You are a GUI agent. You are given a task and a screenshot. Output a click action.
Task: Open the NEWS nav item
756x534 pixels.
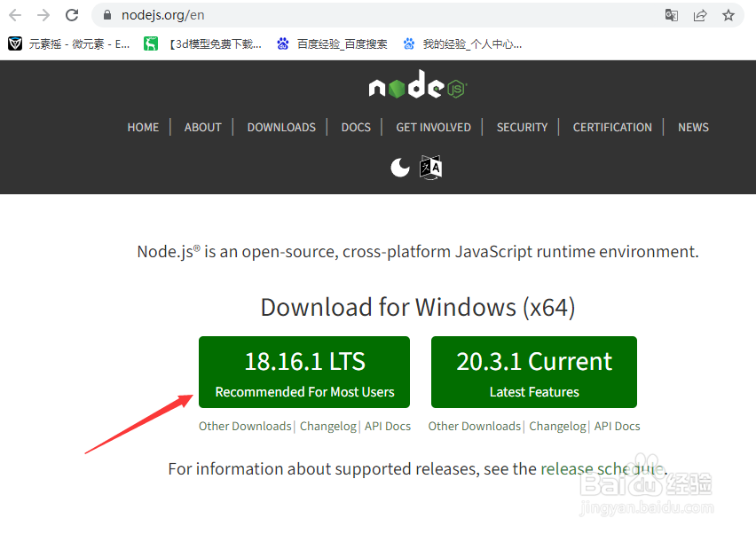693,127
